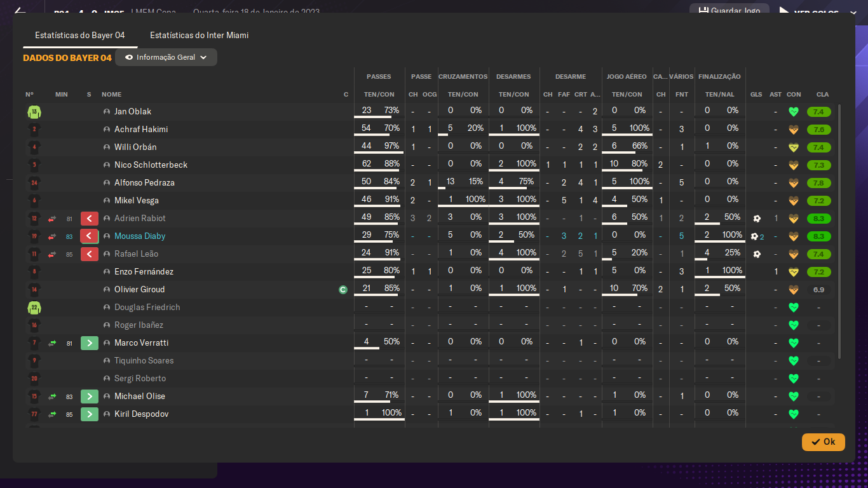The height and width of the screenshot is (488, 868).
Task: Click FINALIZAÇÃO group header
Action: 720,77
